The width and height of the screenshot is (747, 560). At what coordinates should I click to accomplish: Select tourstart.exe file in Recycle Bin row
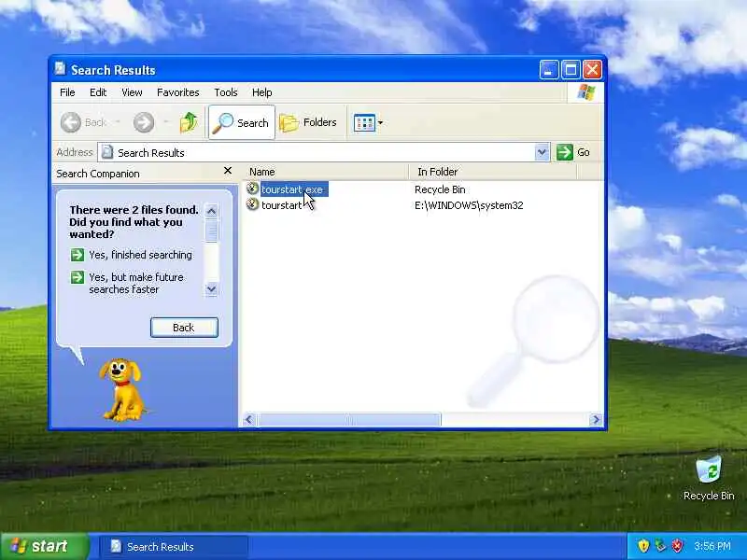294,189
